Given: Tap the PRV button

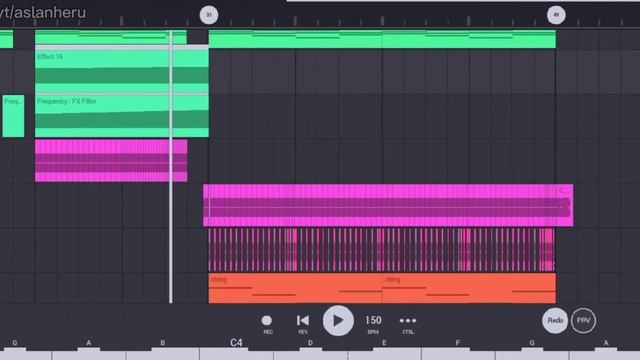Looking at the screenshot, I should pos(583,320).
